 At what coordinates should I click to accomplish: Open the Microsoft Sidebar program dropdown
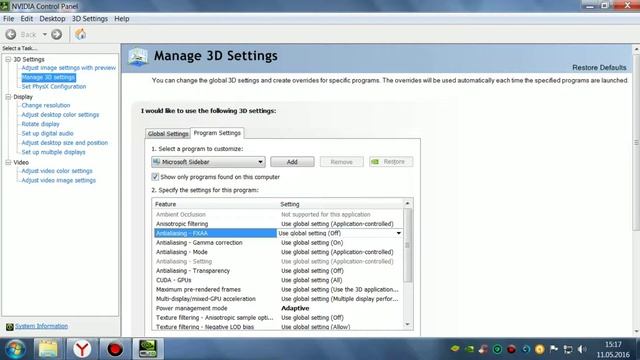coord(208,162)
